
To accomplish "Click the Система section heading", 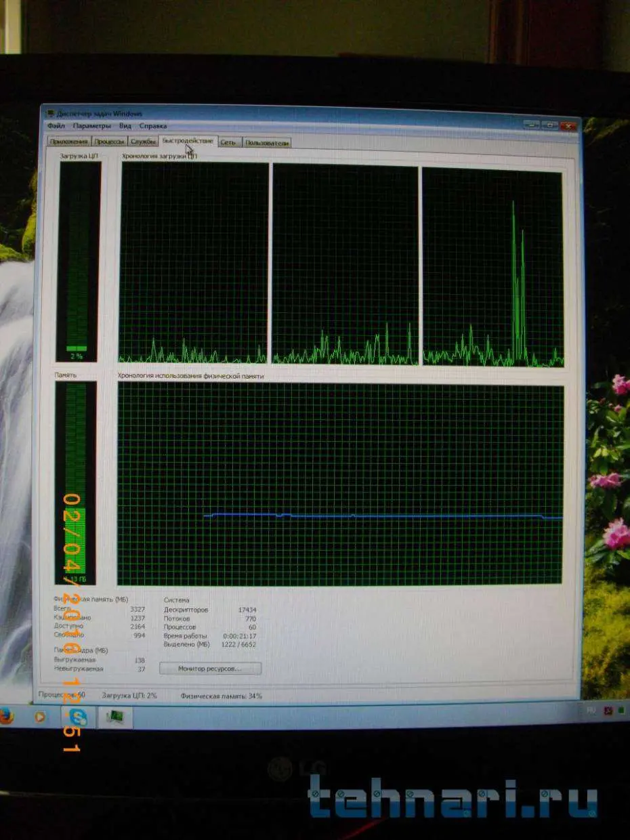I will (x=177, y=600).
